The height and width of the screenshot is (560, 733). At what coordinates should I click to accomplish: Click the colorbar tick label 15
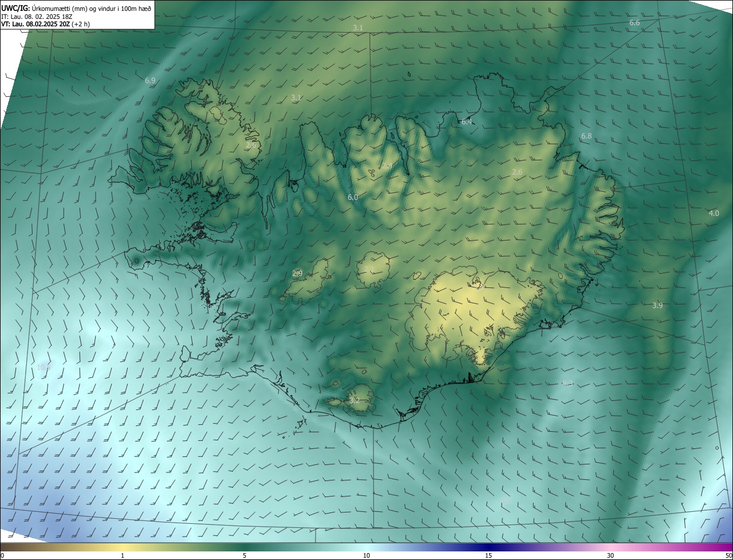[488, 556]
